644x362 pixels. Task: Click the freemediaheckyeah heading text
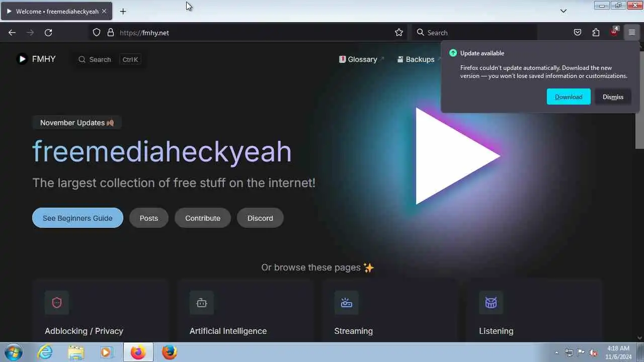click(162, 151)
